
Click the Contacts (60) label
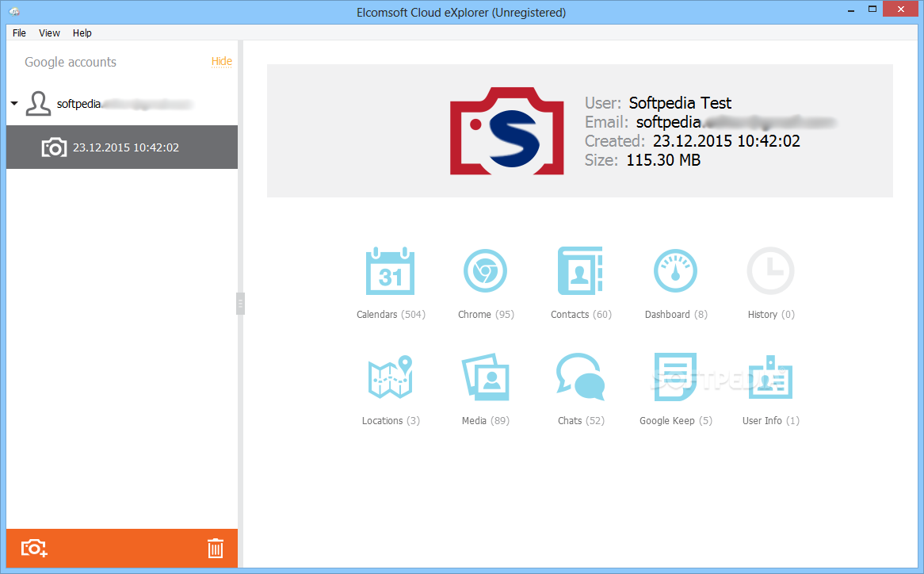point(581,315)
